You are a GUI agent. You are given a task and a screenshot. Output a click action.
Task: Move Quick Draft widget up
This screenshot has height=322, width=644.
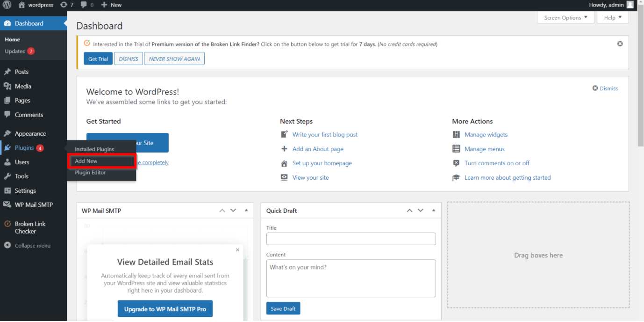409,211
